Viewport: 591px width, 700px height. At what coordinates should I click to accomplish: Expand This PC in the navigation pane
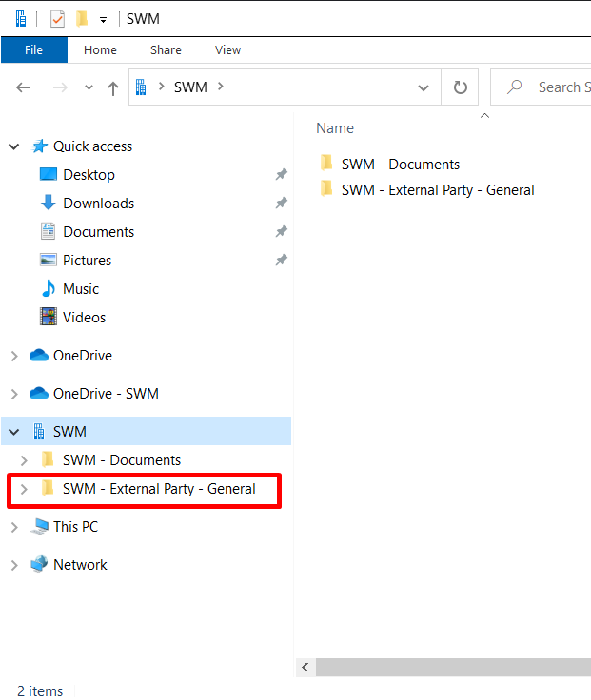pos(14,527)
